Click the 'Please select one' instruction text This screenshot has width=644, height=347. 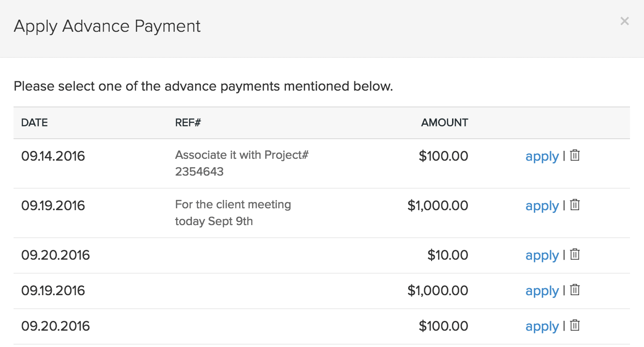click(x=203, y=86)
